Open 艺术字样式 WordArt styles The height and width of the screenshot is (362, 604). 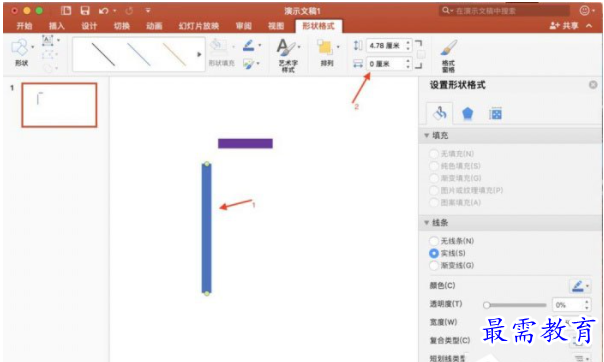click(288, 55)
